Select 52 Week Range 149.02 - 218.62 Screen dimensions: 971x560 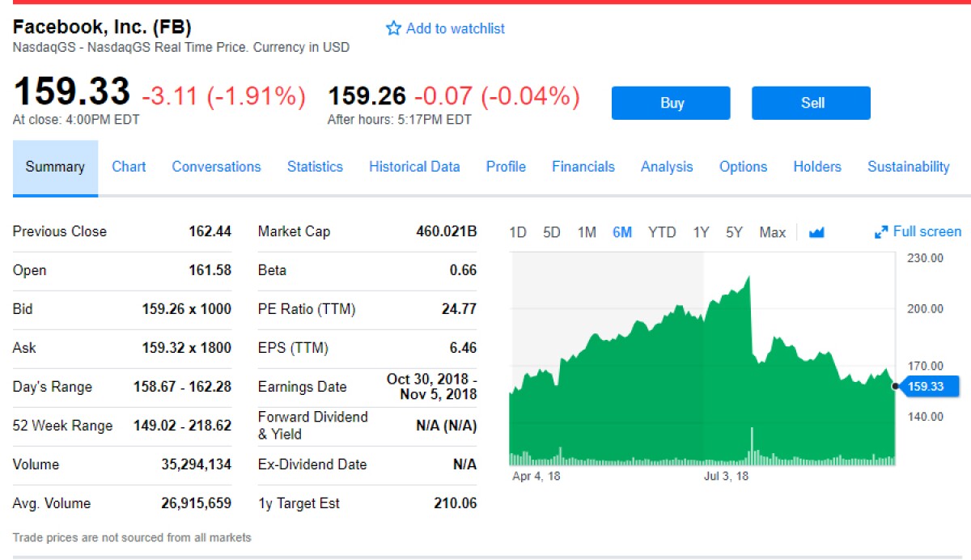click(x=182, y=426)
